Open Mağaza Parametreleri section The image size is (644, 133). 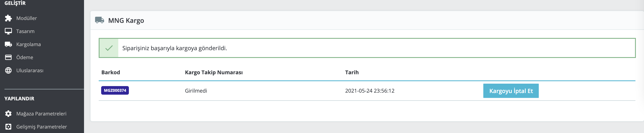41,114
